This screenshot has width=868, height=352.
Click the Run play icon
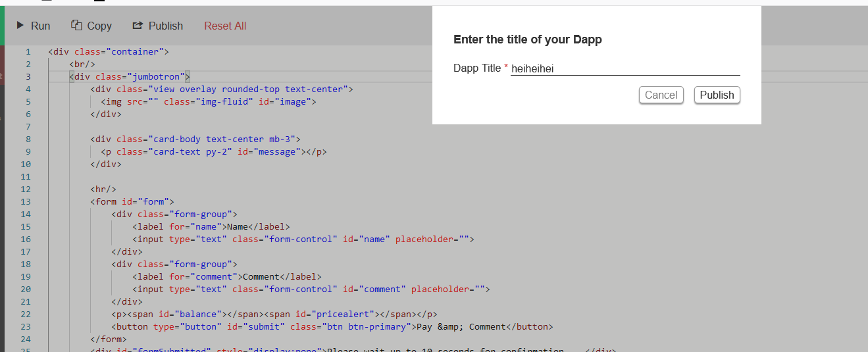coord(20,26)
